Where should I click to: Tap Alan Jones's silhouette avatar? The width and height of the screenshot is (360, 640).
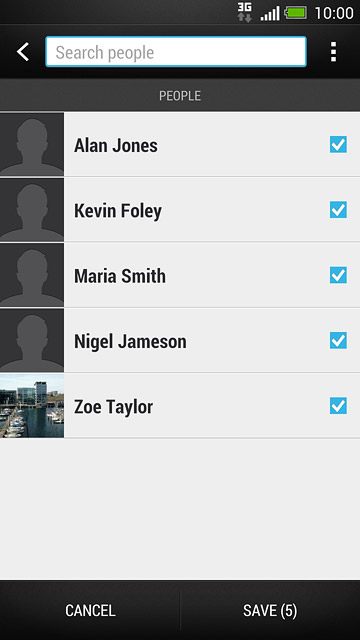(32, 144)
